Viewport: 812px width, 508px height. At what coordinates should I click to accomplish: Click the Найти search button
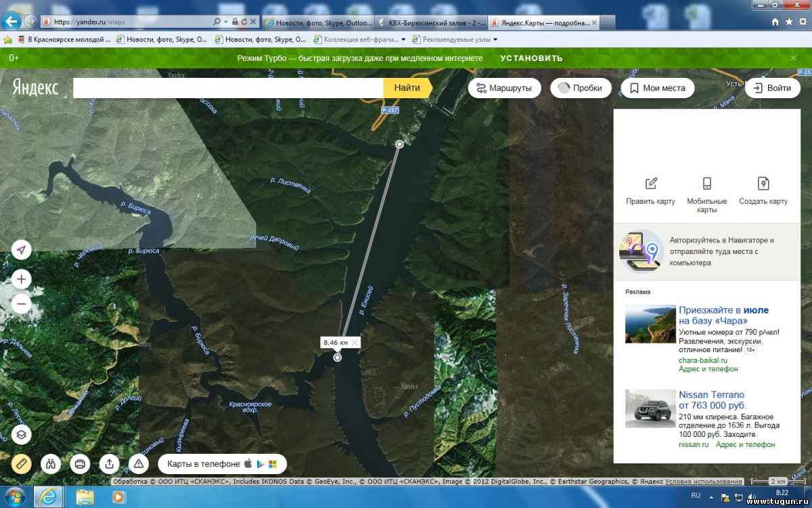pyautogui.click(x=407, y=88)
